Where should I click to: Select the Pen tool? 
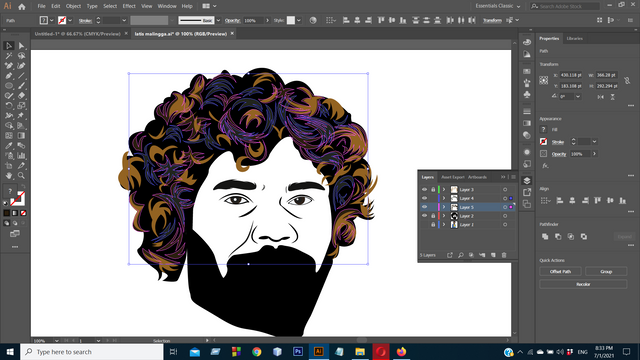9,76
